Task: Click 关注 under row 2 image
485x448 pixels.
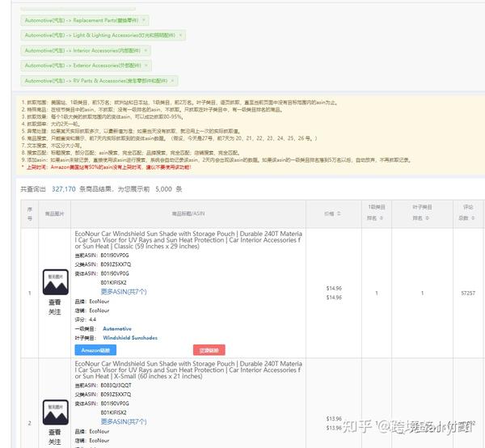Action: tap(55, 442)
